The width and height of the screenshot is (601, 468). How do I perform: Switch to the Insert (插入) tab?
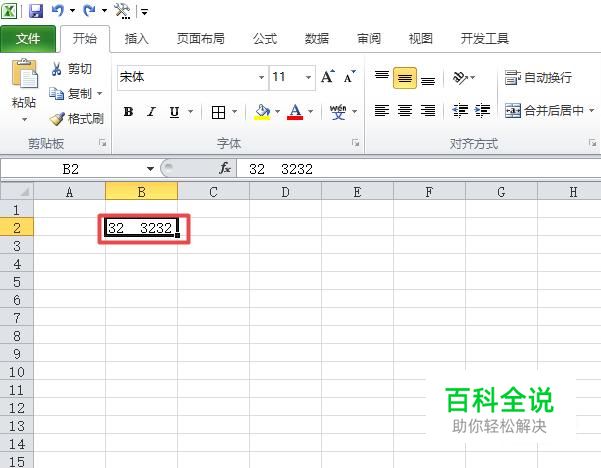pos(136,39)
